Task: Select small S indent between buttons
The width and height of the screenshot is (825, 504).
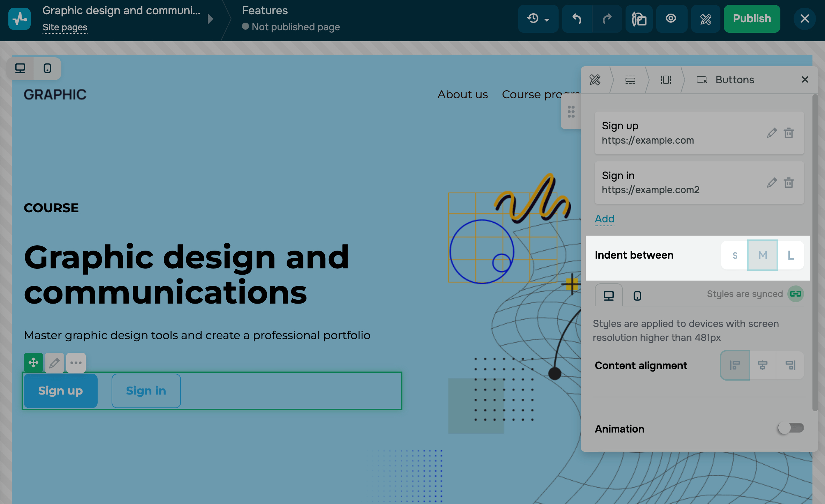Action: 735,255
